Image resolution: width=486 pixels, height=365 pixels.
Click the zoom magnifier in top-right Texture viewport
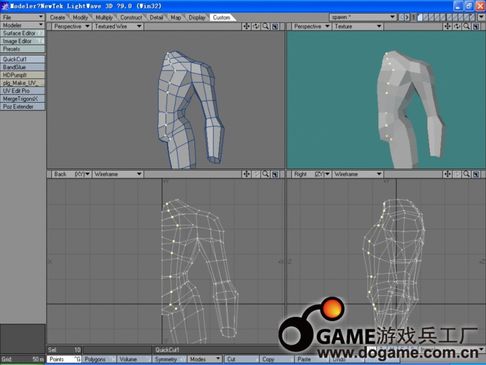pos(466,26)
